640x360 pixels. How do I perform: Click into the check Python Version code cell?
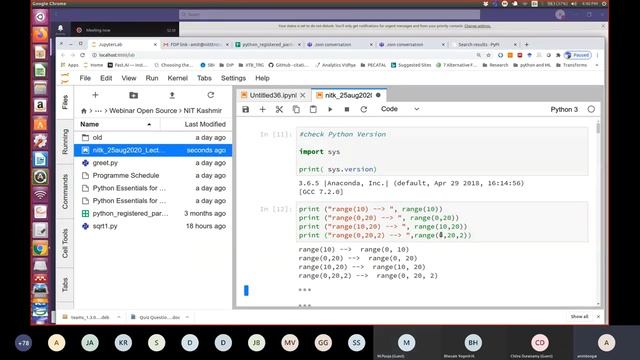click(442, 151)
